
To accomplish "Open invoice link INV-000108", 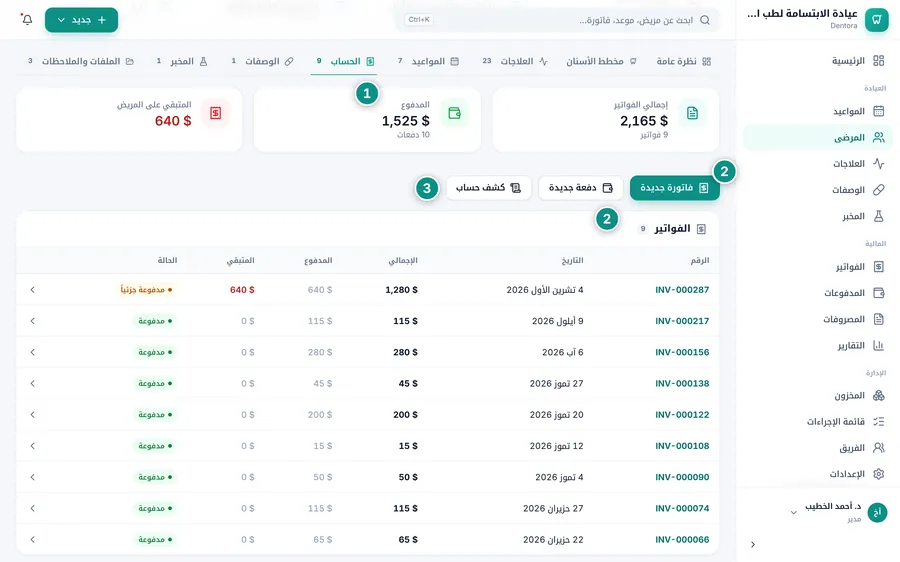I will tap(682, 445).
